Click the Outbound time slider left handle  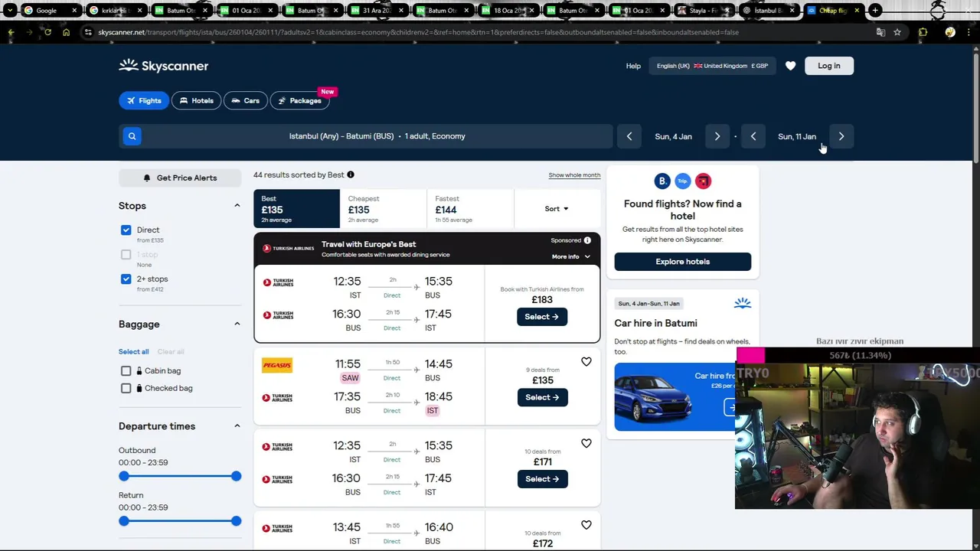(x=124, y=476)
